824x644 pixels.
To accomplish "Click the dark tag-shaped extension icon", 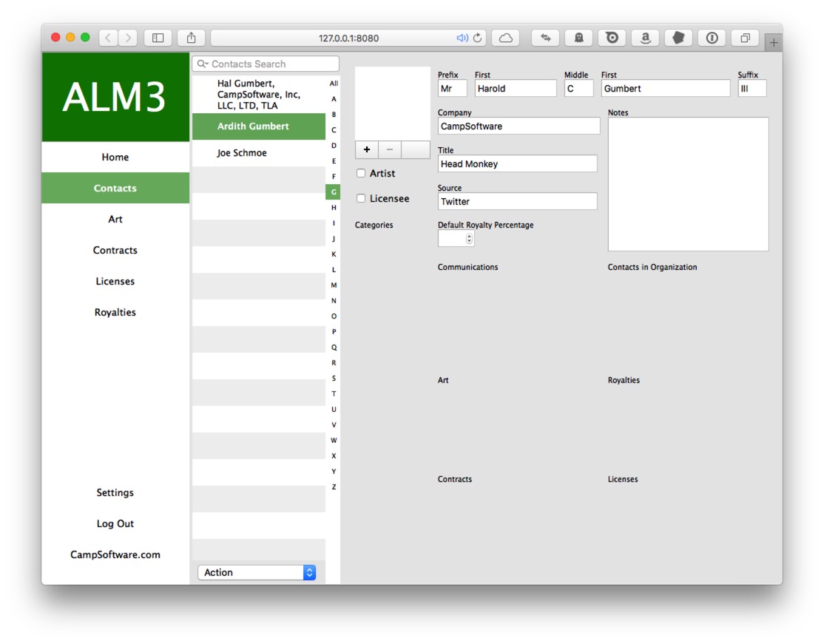I will coord(678,38).
